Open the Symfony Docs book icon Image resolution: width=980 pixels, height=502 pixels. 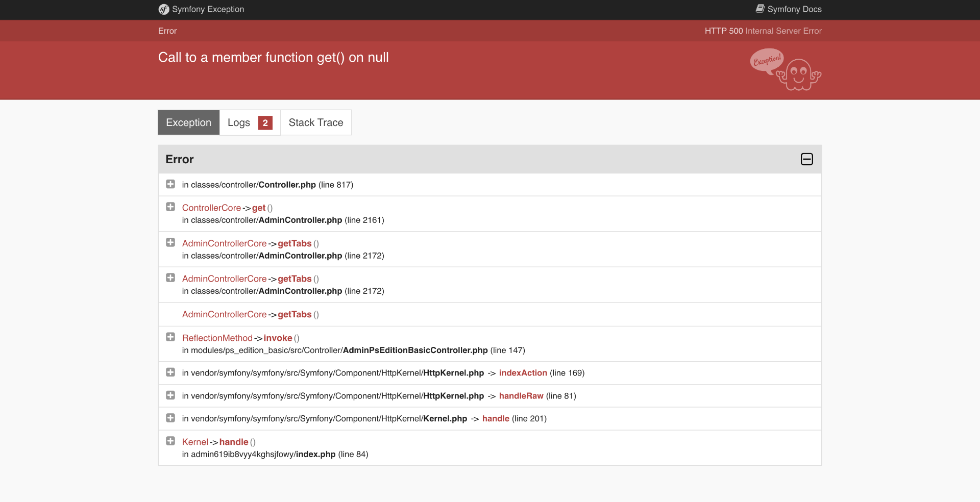coord(760,9)
